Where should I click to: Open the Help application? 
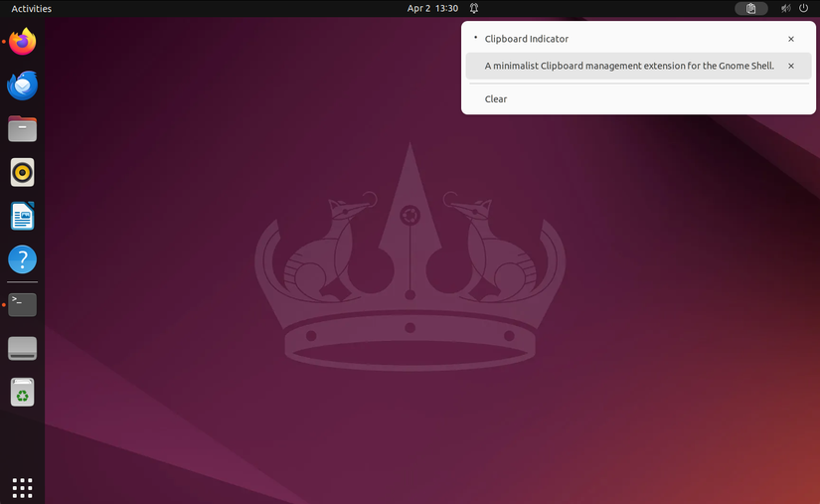click(x=23, y=259)
